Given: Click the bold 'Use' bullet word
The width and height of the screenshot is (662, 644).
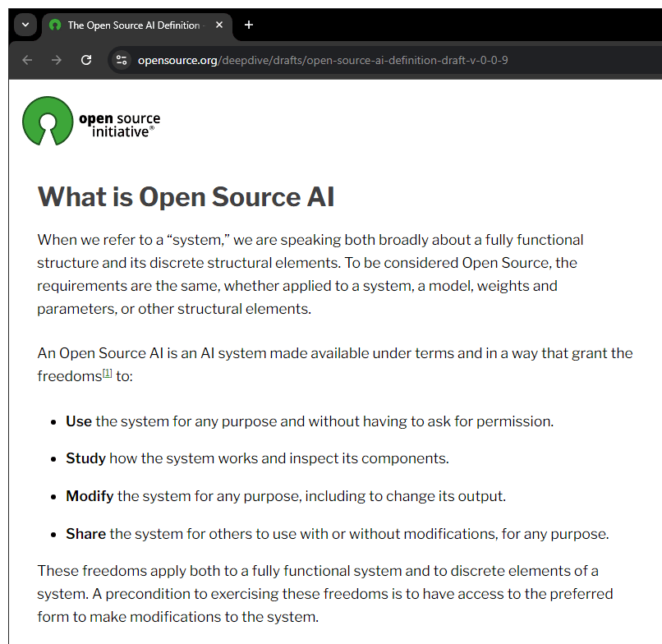Looking at the screenshot, I should 79,421.
